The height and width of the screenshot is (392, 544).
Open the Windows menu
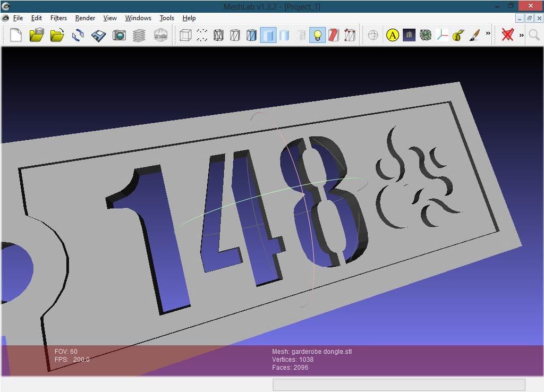[x=138, y=18]
